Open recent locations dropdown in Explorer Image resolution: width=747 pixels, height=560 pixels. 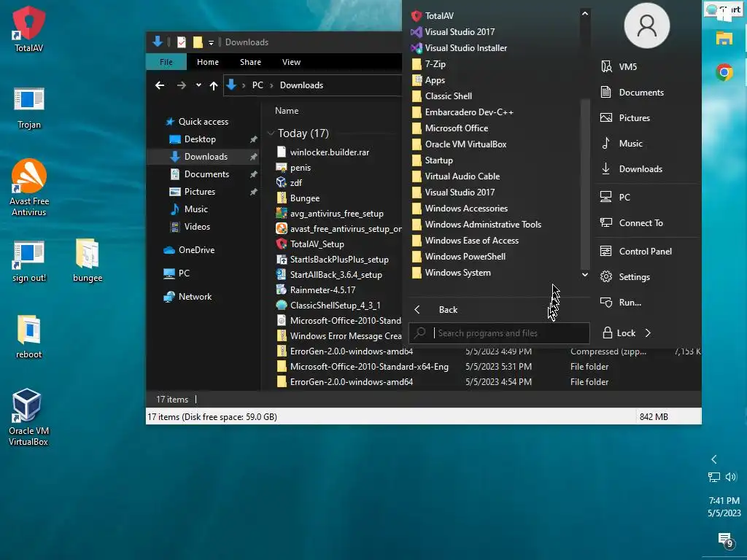point(198,85)
